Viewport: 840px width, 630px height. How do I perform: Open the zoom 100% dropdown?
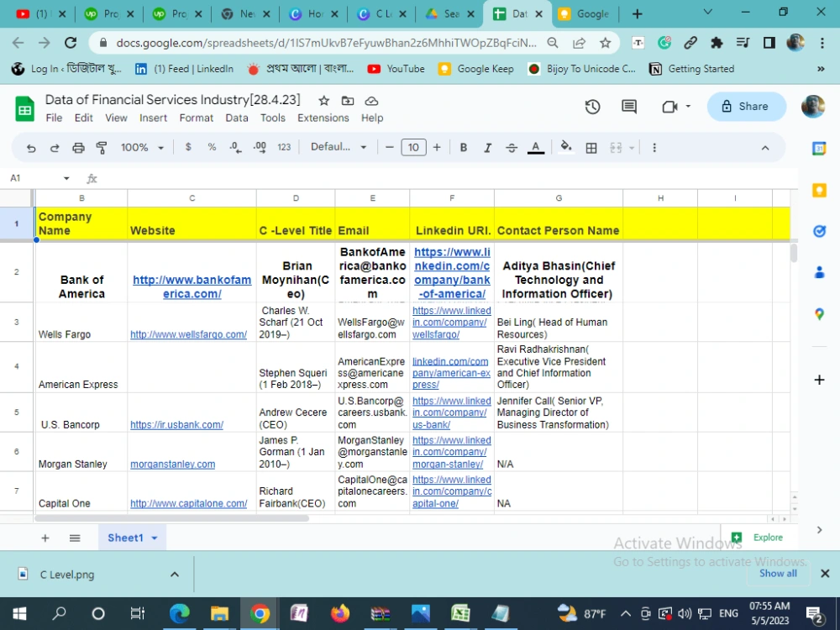click(x=142, y=147)
